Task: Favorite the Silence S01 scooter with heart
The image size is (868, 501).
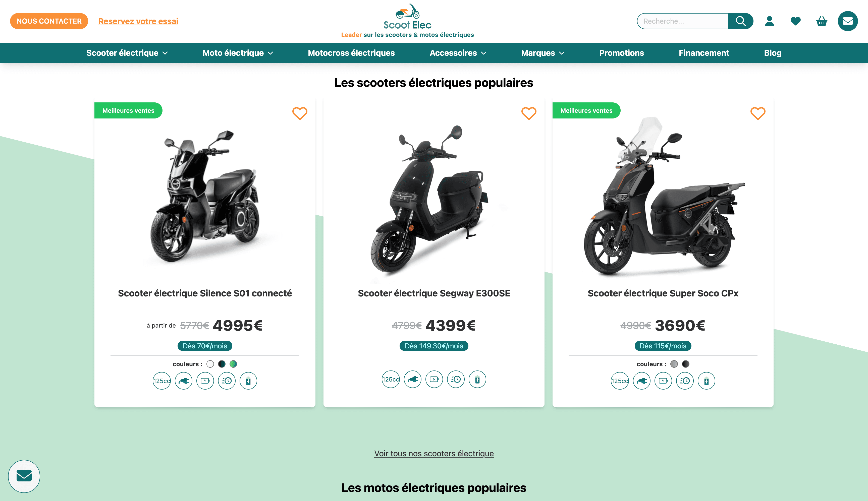Action: pyautogui.click(x=300, y=113)
